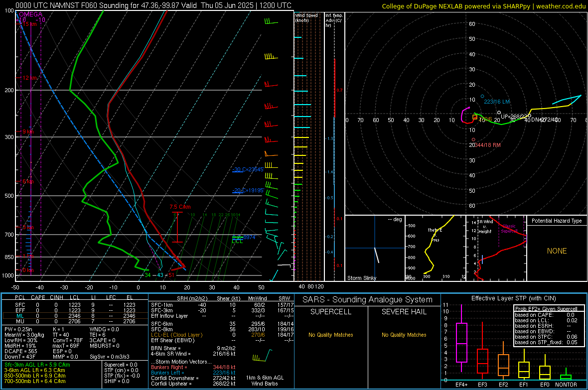
Task: Click the 223/16 LM hodograph label
Action: click(497, 102)
